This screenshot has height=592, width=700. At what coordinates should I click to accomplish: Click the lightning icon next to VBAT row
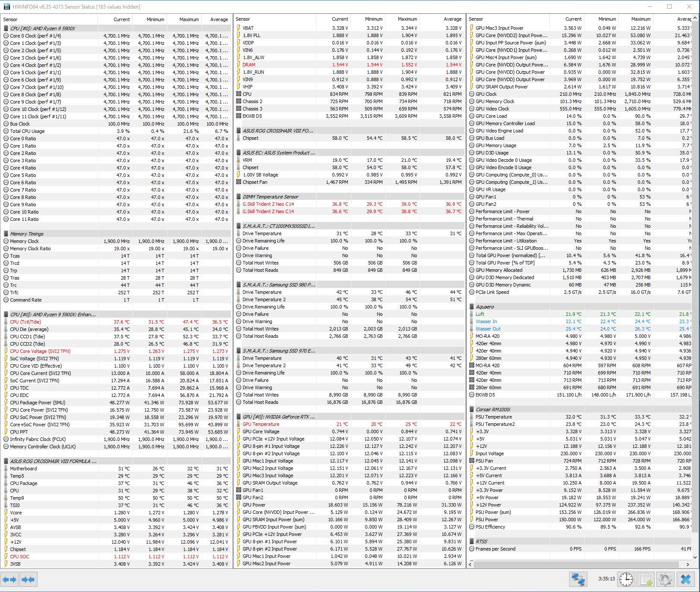tap(239, 28)
